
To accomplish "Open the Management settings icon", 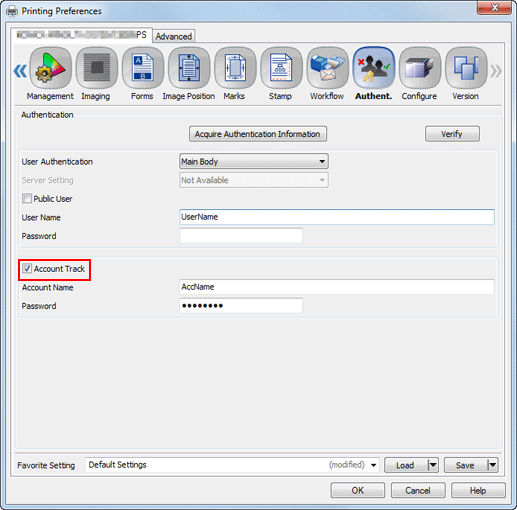I will point(50,68).
